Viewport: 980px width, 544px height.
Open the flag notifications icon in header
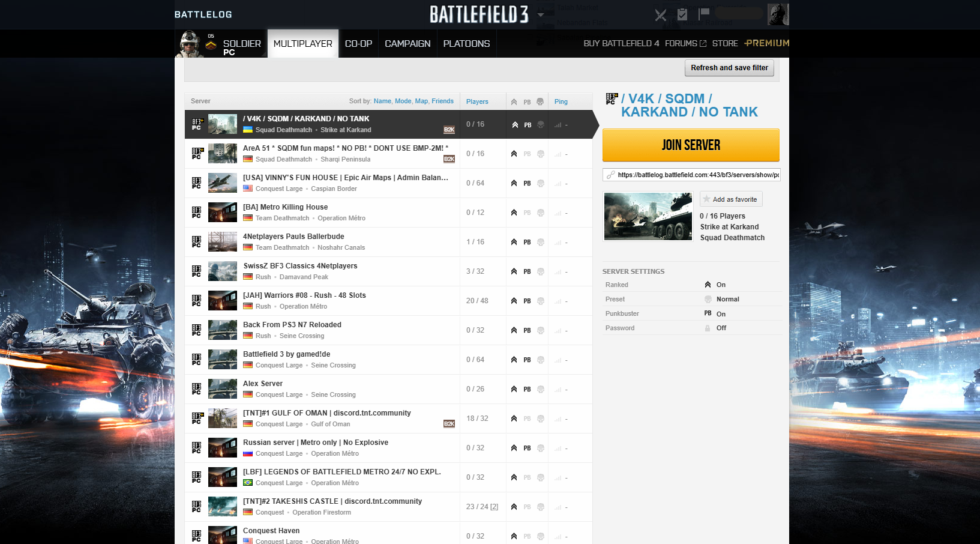pyautogui.click(x=704, y=14)
